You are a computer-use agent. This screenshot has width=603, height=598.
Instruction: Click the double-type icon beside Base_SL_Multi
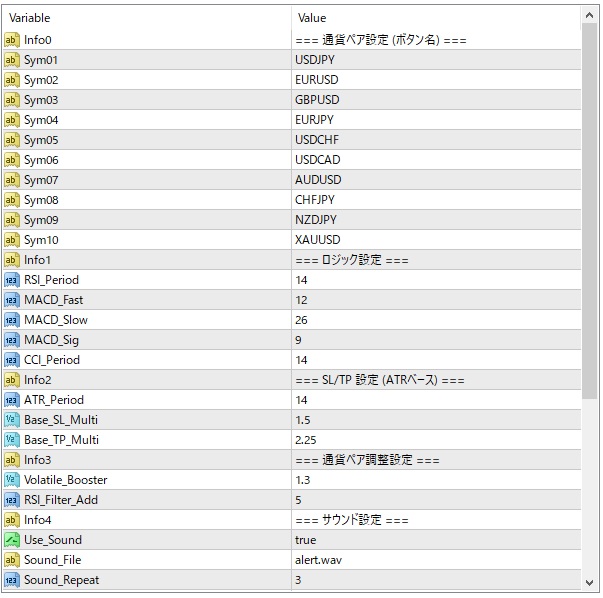point(12,420)
